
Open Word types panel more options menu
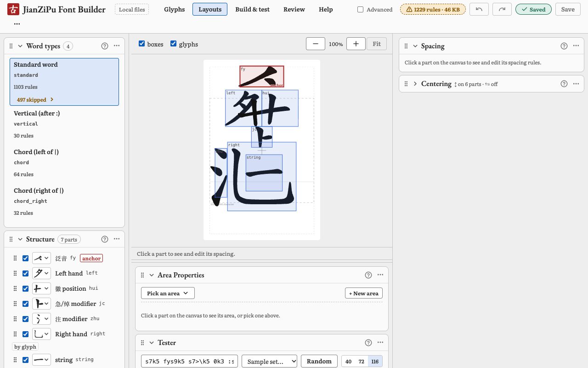[x=117, y=46]
